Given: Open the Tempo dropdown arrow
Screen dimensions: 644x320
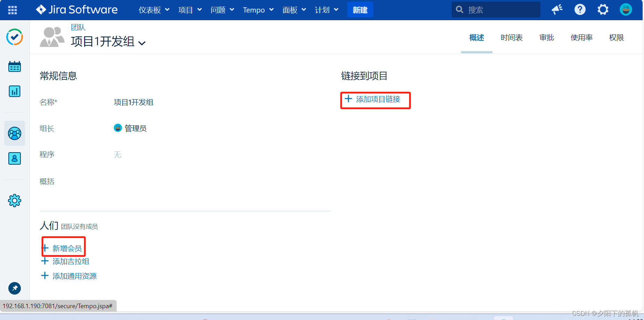Looking at the screenshot, I should click(x=272, y=10).
